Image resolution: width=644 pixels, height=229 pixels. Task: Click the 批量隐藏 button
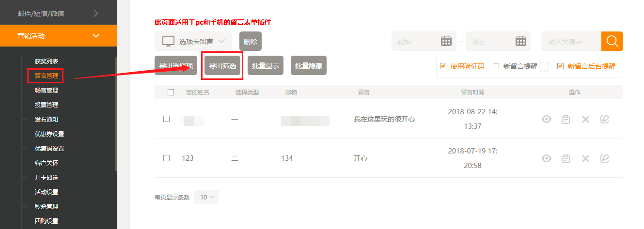click(309, 66)
